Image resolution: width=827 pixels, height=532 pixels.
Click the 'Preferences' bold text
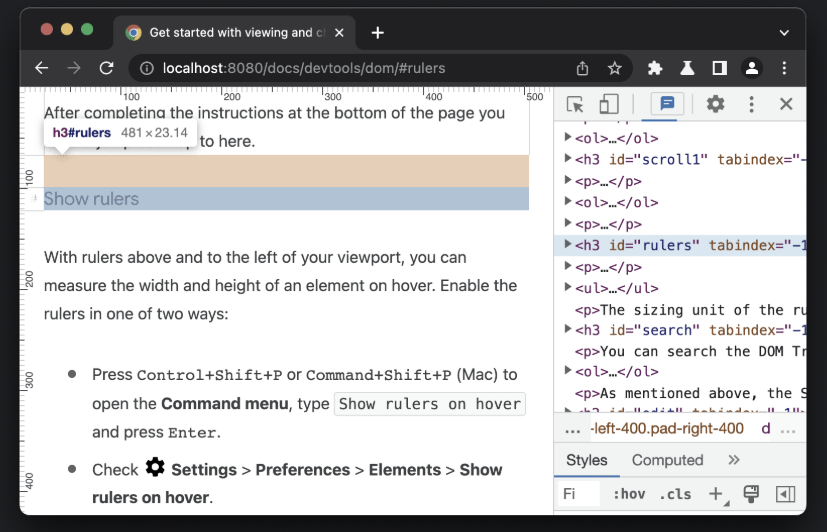coord(303,470)
